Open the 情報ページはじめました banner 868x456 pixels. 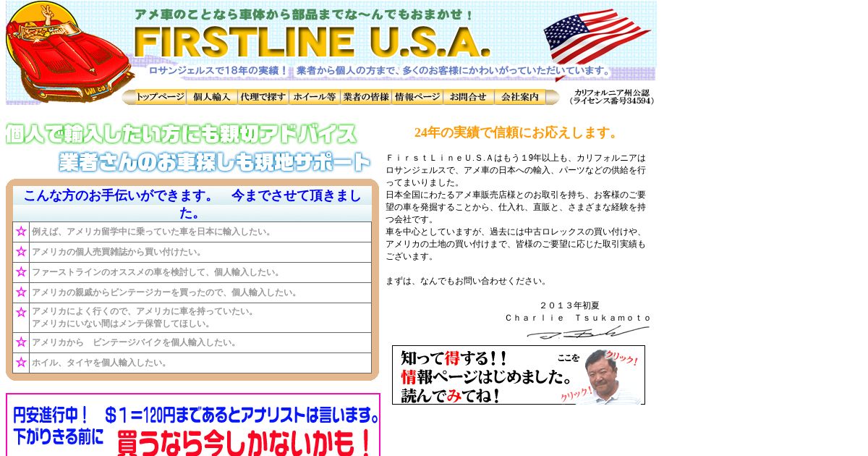pos(519,375)
